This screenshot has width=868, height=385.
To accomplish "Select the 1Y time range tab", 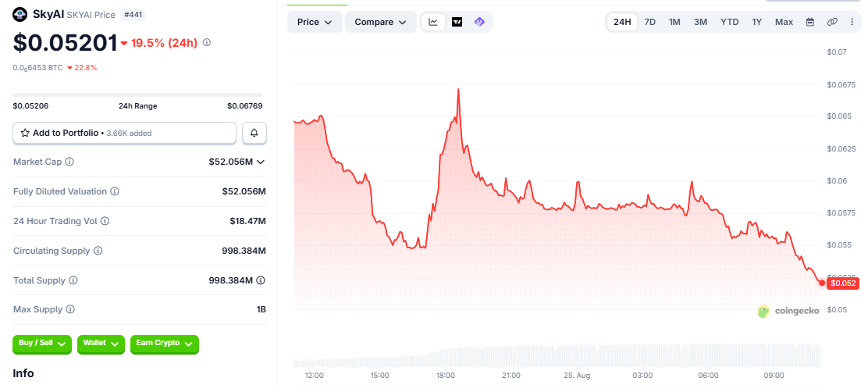I will click(x=756, y=22).
